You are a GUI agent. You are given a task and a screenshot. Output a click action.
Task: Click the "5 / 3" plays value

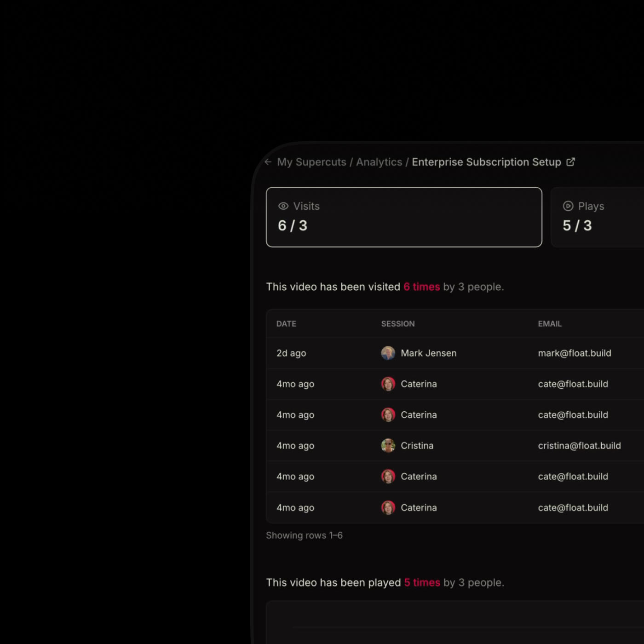coord(577,225)
